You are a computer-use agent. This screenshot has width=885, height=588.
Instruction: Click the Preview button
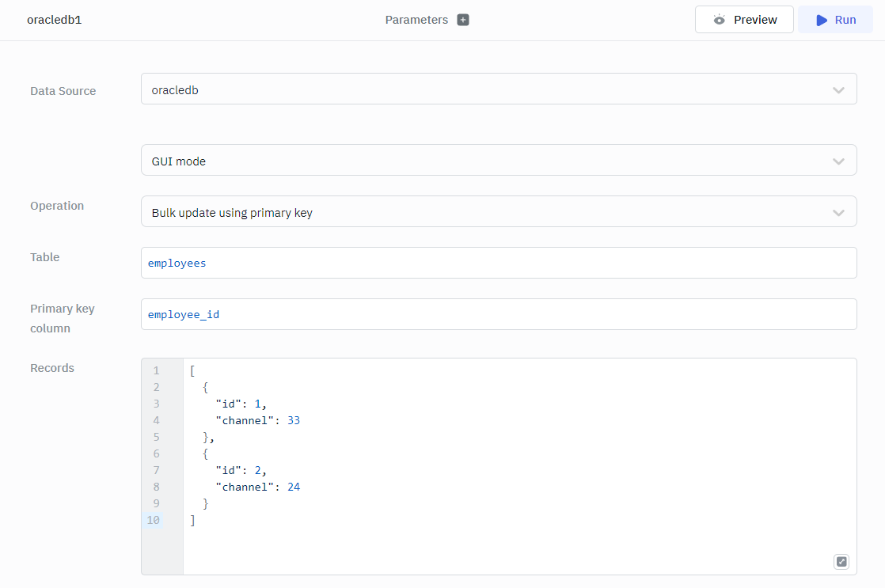tap(744, 20)
